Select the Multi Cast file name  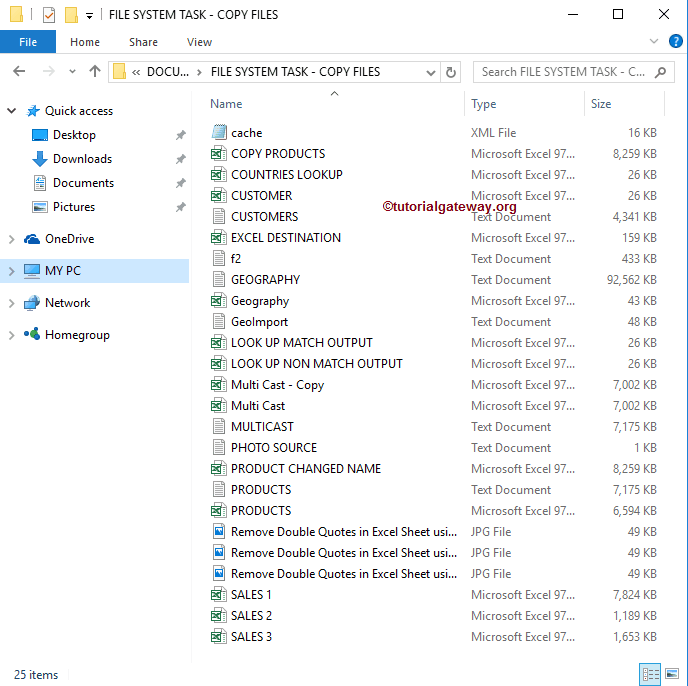pos(258,406)
